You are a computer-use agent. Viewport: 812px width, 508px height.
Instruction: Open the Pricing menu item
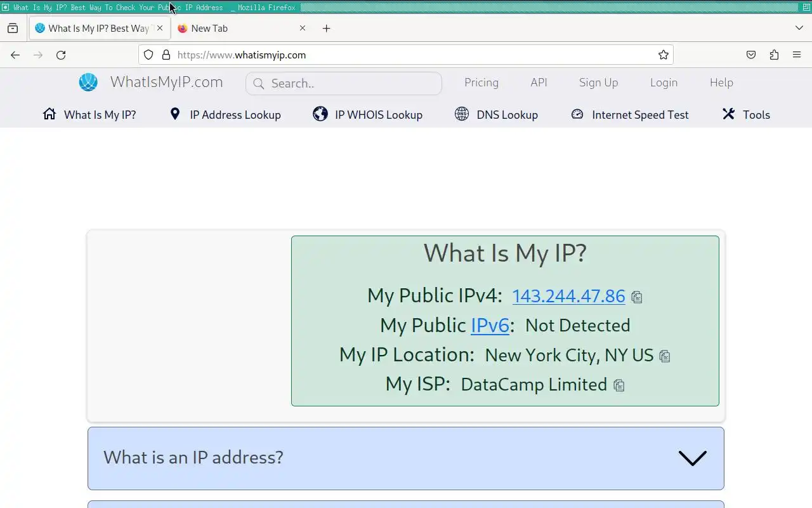[x=481, y=83]
